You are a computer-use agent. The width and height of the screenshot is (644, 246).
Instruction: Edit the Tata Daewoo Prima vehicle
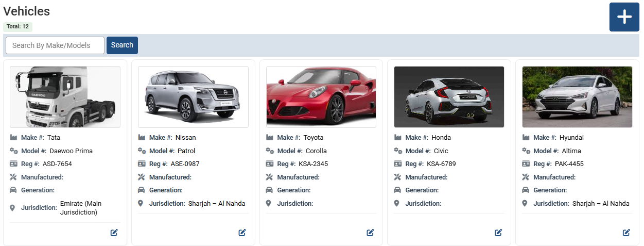114,233
